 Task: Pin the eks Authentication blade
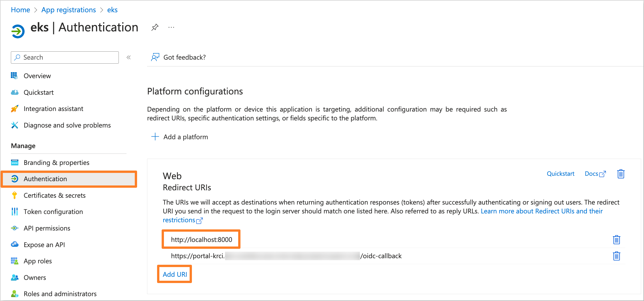coord(155,27)
